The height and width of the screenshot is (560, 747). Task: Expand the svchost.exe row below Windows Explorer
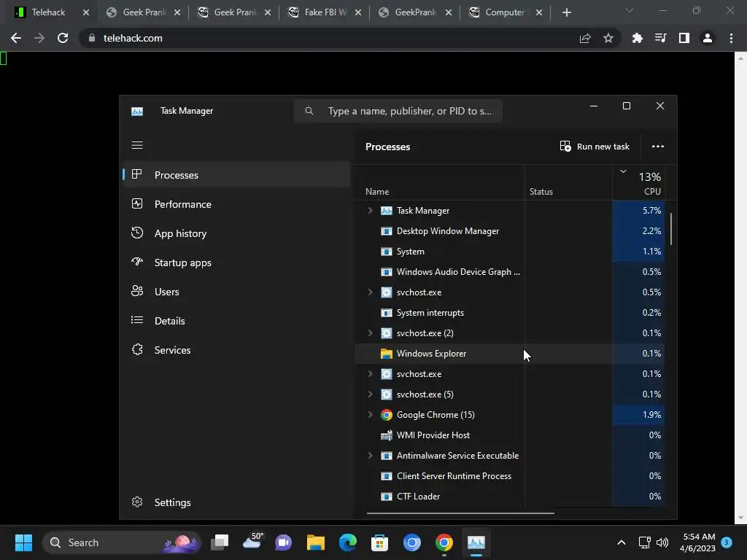coord(370,374)
